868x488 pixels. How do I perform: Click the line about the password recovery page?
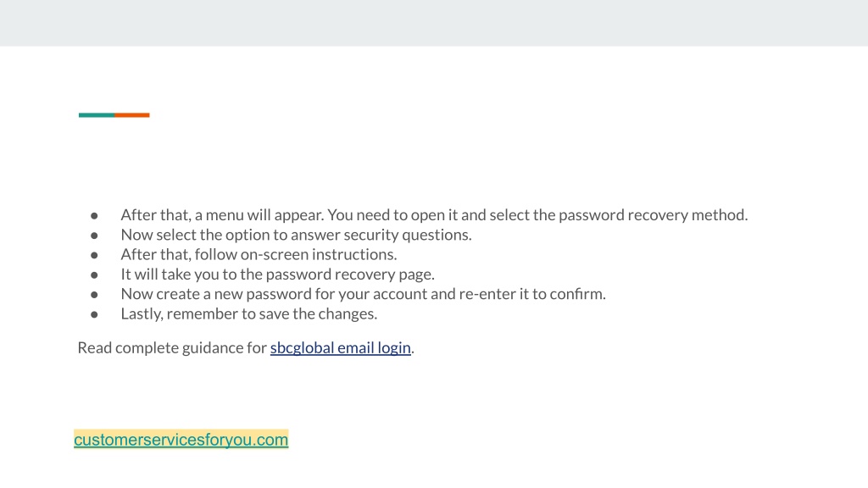coord(277,274)
